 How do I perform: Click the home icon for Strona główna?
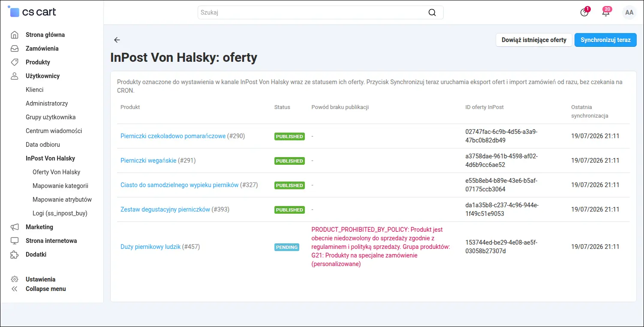tap(15, 35)
